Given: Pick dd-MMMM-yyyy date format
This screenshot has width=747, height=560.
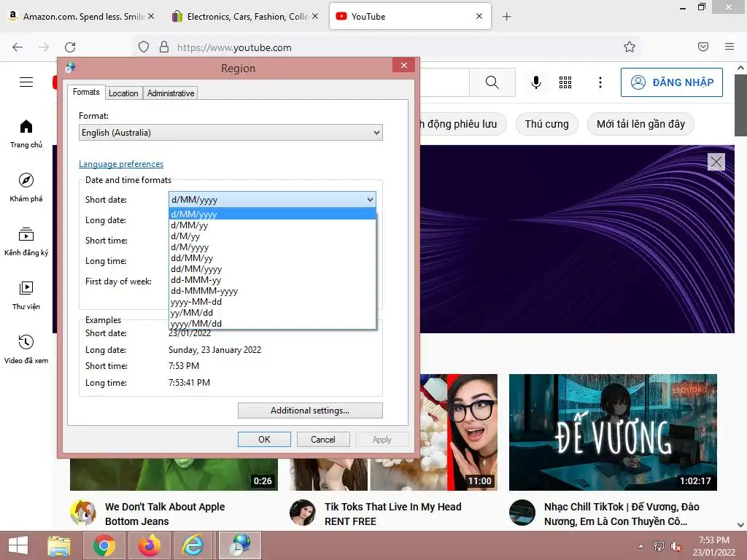Looking at the screenshot, I should [x=273, y=291].
